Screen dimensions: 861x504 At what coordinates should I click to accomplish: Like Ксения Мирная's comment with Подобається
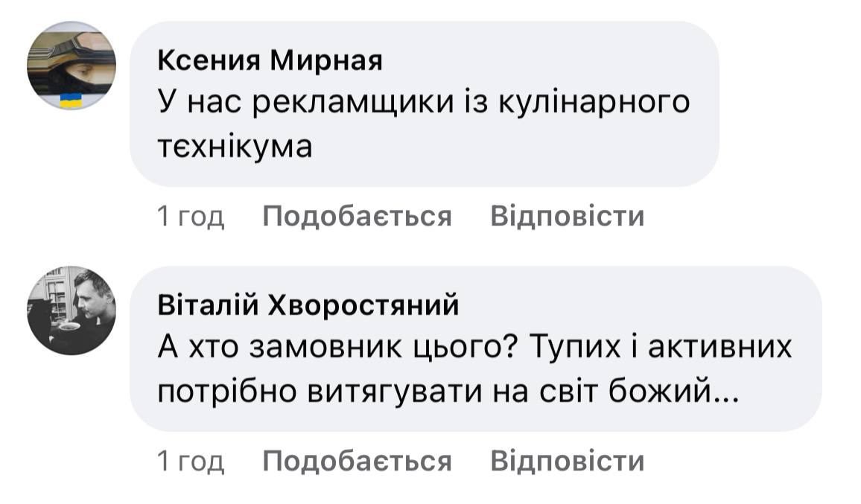[x=358, y=216]
